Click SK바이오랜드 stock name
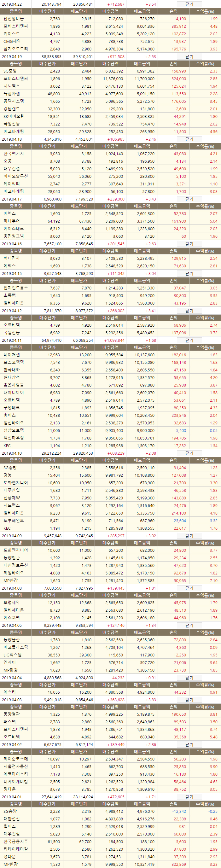Viewport: 221px width, 868px height. pyautogui.click(x=14, y=116)
